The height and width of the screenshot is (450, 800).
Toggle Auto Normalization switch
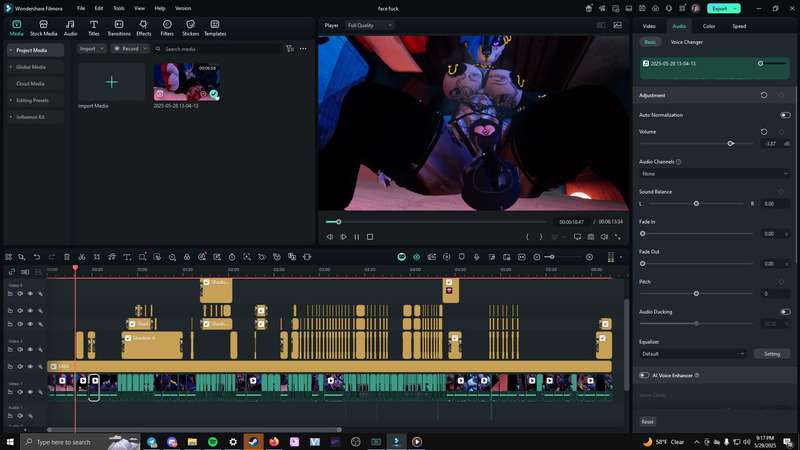click(x=785, y=115)
